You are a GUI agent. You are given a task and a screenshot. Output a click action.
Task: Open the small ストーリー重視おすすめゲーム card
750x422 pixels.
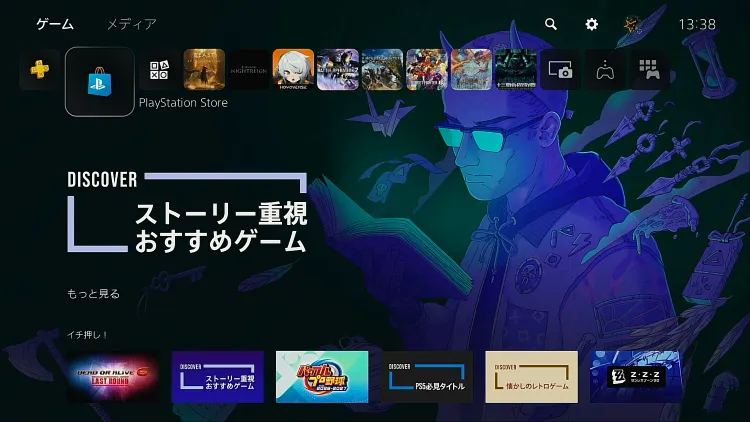click(x=218, y=377)
